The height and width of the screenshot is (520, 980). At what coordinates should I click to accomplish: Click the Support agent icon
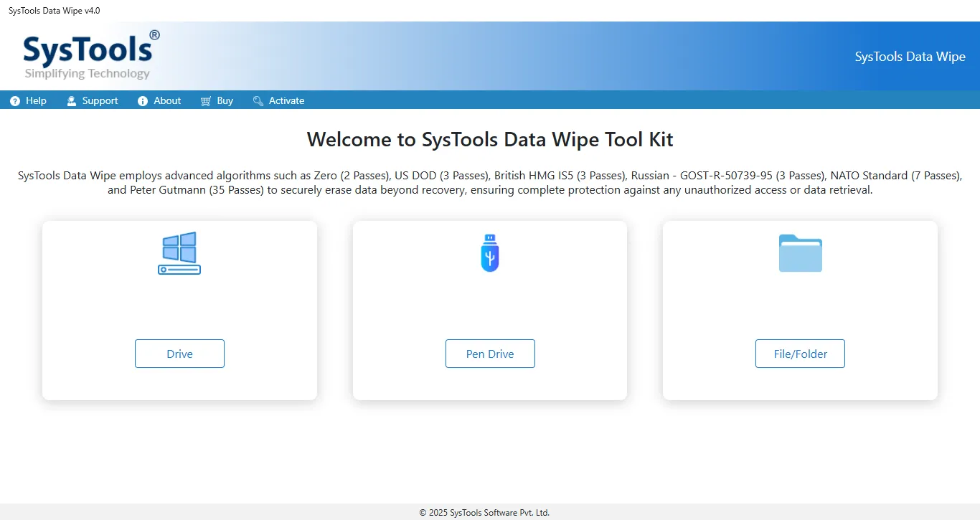coord(72,101)
